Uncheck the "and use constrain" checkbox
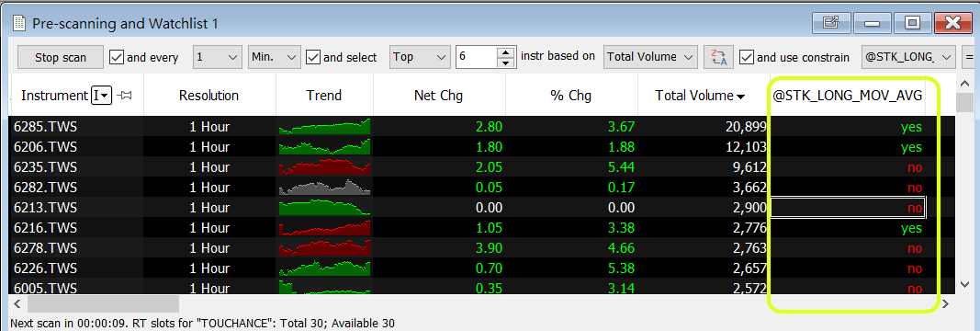 [746, 57]
